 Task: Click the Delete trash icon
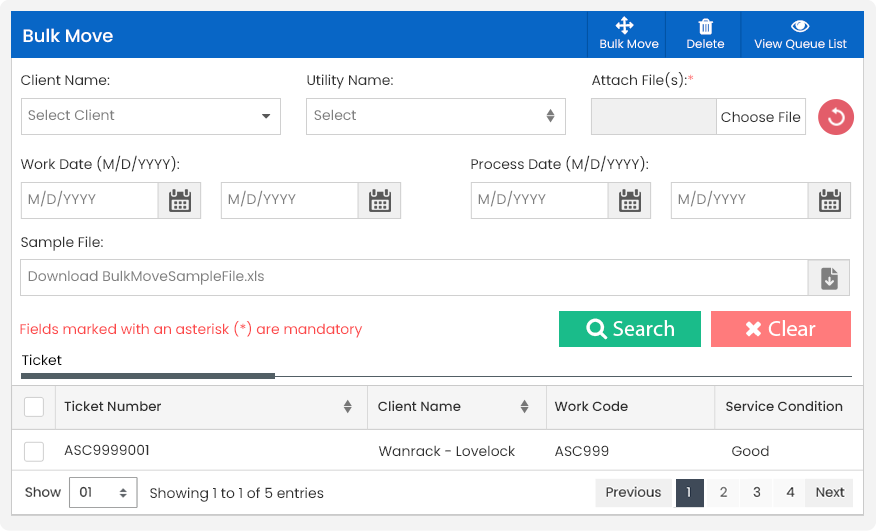point(705,26)
